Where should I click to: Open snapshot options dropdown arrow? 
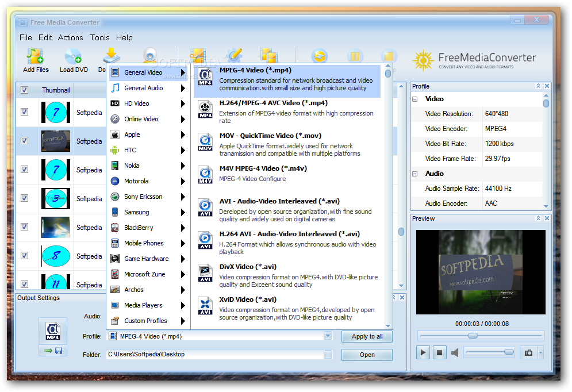pos(540,353)
